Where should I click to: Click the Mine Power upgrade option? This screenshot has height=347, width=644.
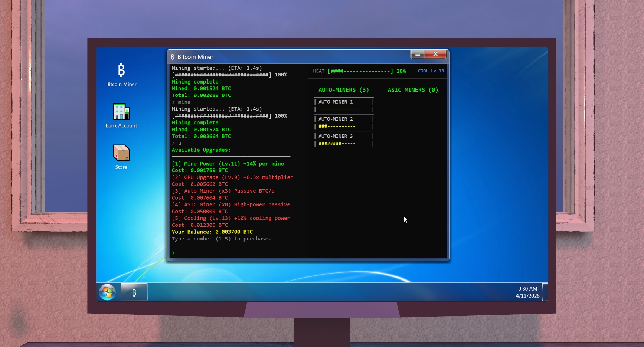228,164
